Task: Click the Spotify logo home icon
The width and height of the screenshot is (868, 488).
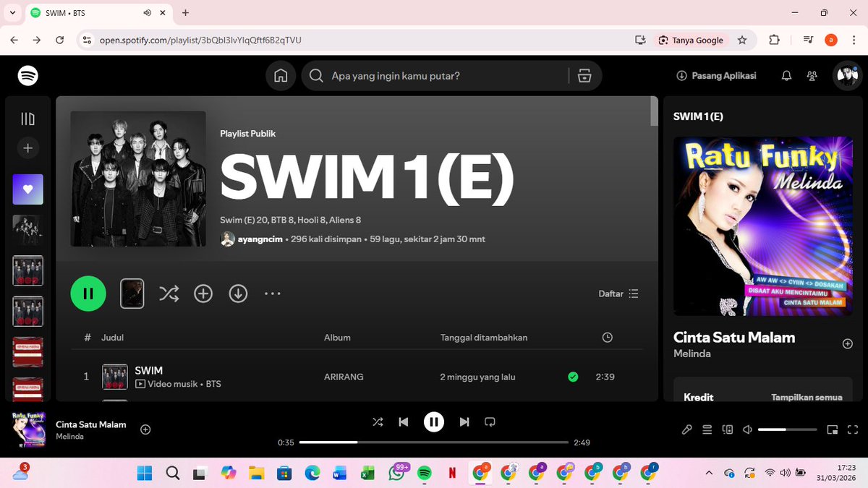Action: click(28, 75)
